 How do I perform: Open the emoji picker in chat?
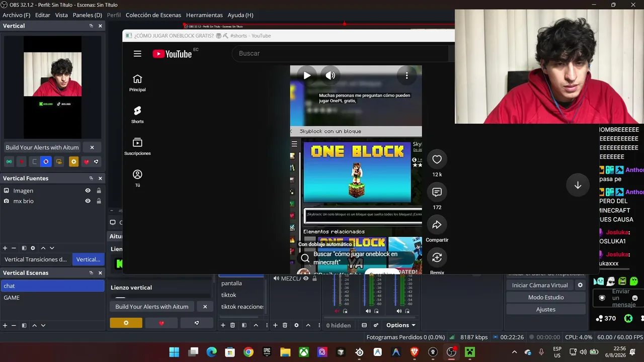pyautogui.click(x=635, y=298)
